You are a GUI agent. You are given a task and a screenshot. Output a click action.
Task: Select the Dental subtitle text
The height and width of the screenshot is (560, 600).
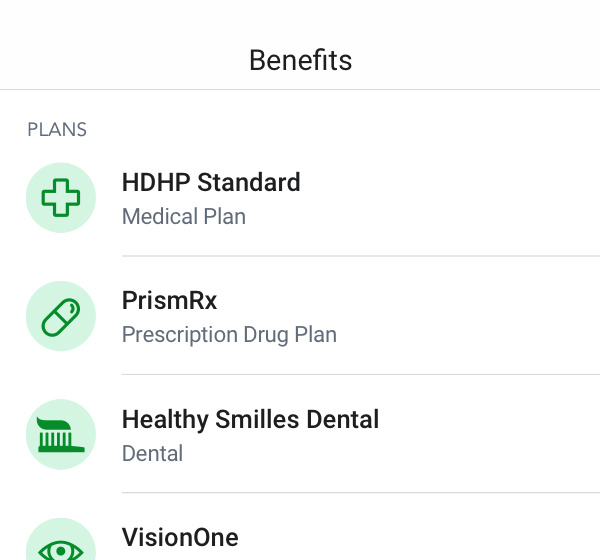[x=152, y=454]
